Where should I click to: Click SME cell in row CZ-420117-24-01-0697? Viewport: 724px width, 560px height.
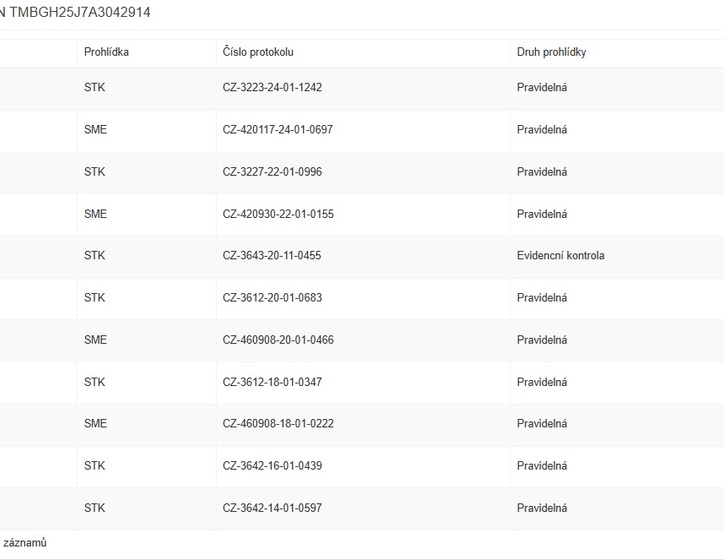coord(95,130)
